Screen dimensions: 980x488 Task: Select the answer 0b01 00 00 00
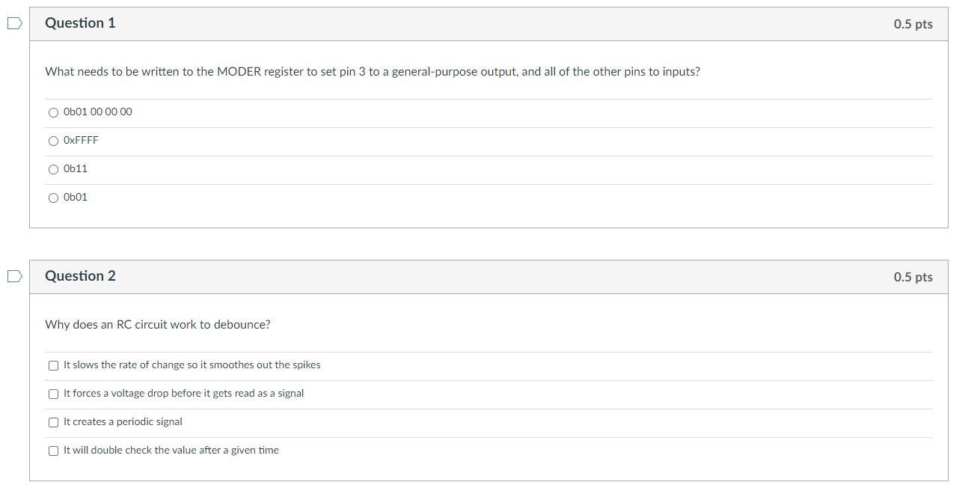tap(53, 112)
